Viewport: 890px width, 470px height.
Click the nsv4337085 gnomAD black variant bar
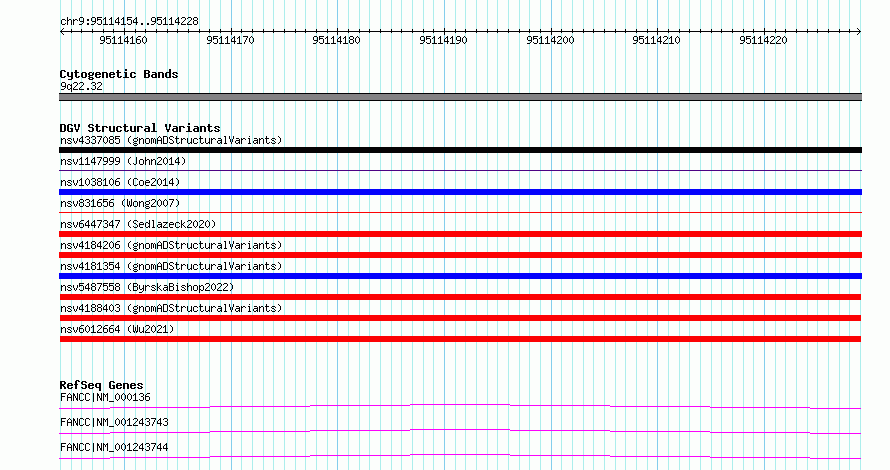pyautogui.click(x=460, y=150)
